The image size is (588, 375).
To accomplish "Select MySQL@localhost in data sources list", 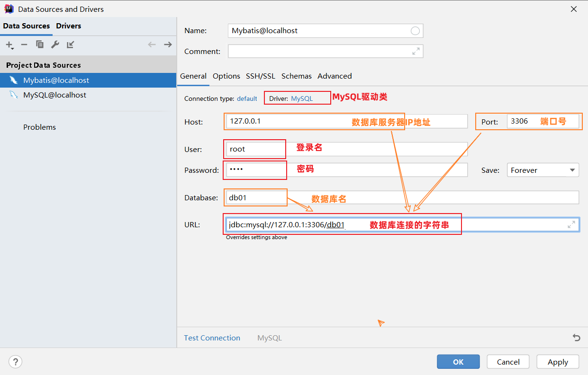I will pyautogui.click(x=88, y=95).
